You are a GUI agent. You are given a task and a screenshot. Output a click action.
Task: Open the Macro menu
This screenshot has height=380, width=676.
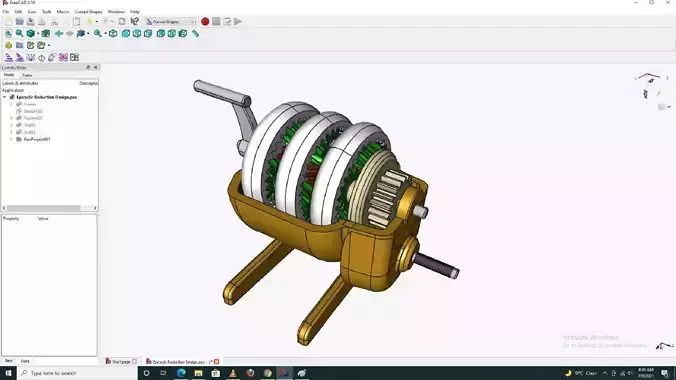[63, 12]
